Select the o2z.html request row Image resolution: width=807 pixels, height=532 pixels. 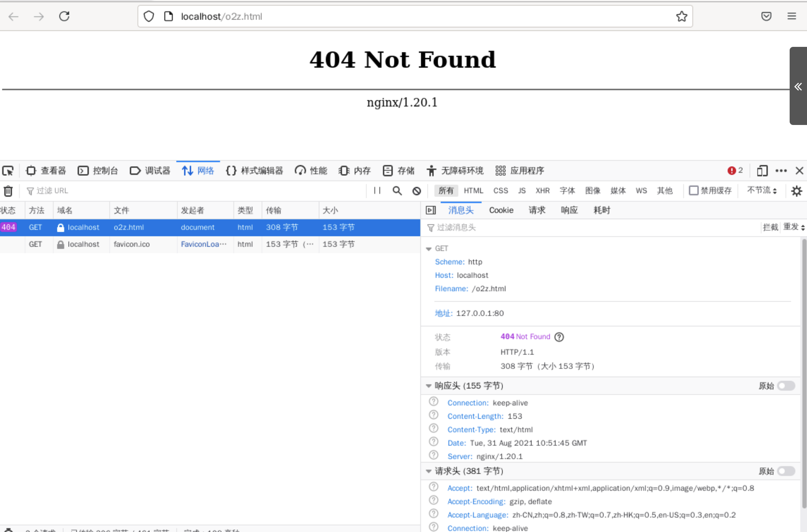(x=210, y=227)
